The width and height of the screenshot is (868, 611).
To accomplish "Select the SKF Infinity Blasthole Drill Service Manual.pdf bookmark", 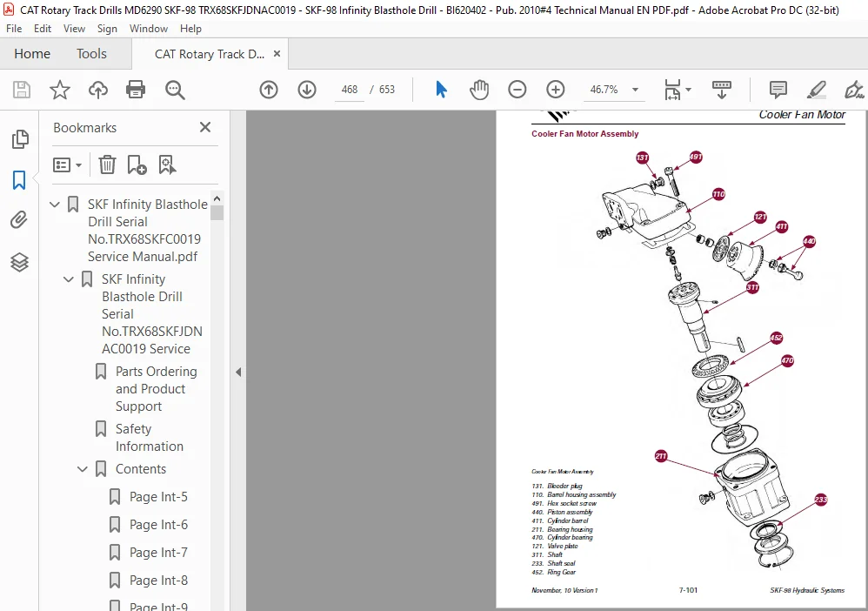I will pyautogui.click(x=147, y=231).
